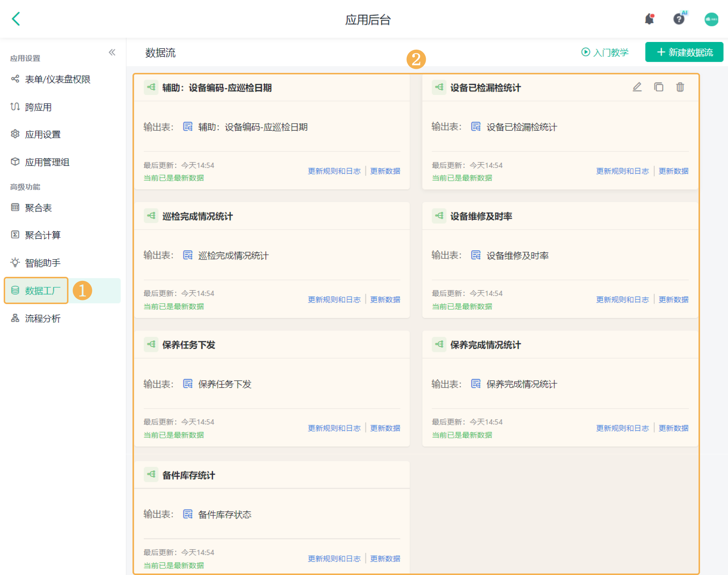Delete the 设备已检漏检统计 data flow
The width and height of the screenshot is (728, 575).
click(x=680, y=87)
